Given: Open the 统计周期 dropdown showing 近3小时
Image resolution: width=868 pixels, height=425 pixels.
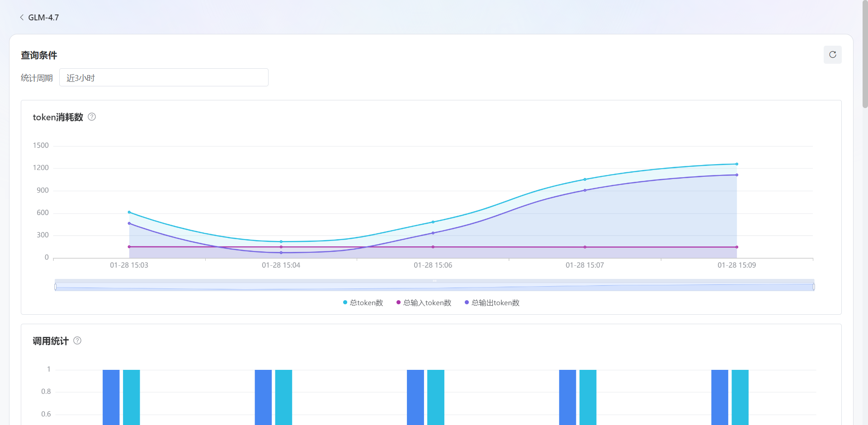Looking at the screenshot, I should coord(164,78).
